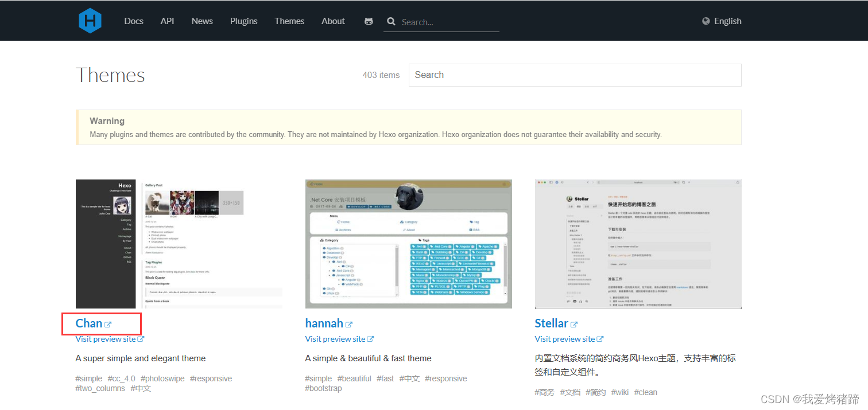Click external icon after Chan's preview link
The width and height of the screenshot is (868, 410).
coord(141,339)
